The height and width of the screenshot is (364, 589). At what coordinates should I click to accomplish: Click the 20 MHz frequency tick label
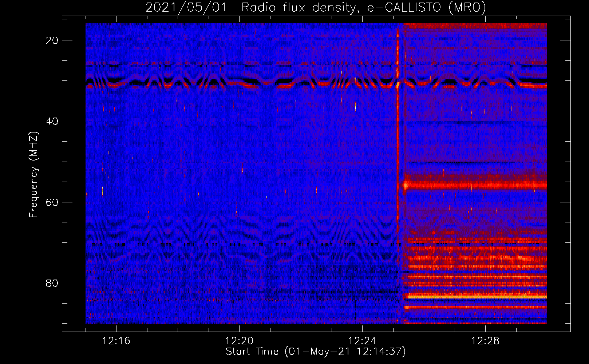coord(52,40)
